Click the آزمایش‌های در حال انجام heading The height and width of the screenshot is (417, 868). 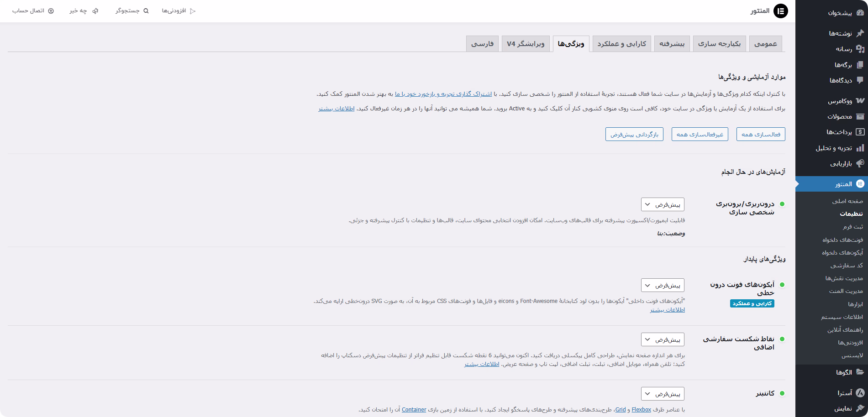point(753,172)
